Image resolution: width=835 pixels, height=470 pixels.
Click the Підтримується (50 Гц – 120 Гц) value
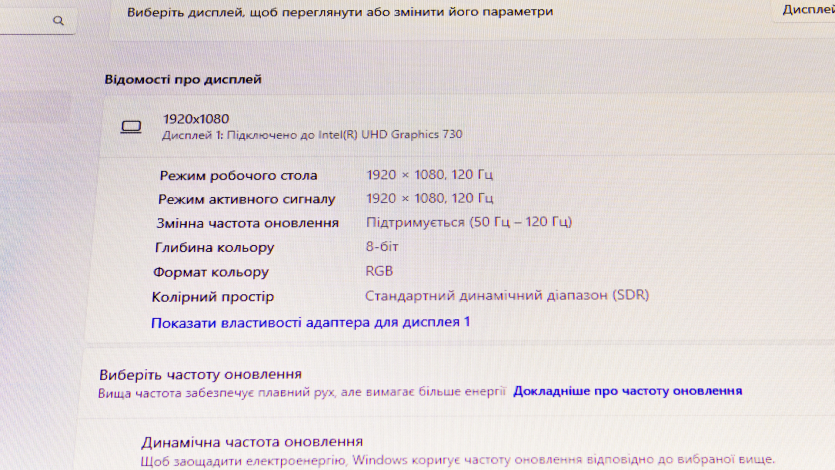[x=469, y=222]
